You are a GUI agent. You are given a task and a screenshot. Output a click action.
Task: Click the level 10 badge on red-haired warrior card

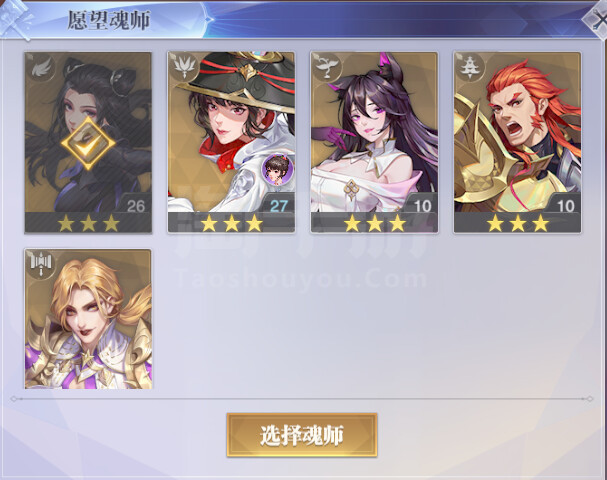[x=565, y=206]
